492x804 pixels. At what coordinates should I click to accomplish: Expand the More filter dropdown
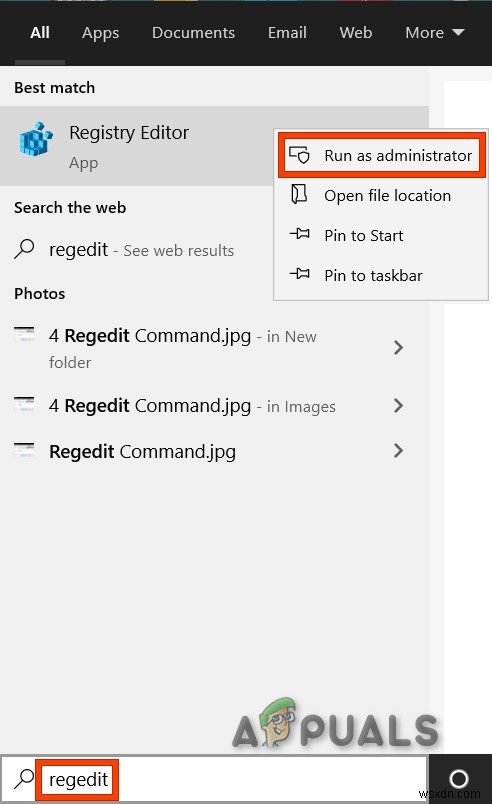435,33
